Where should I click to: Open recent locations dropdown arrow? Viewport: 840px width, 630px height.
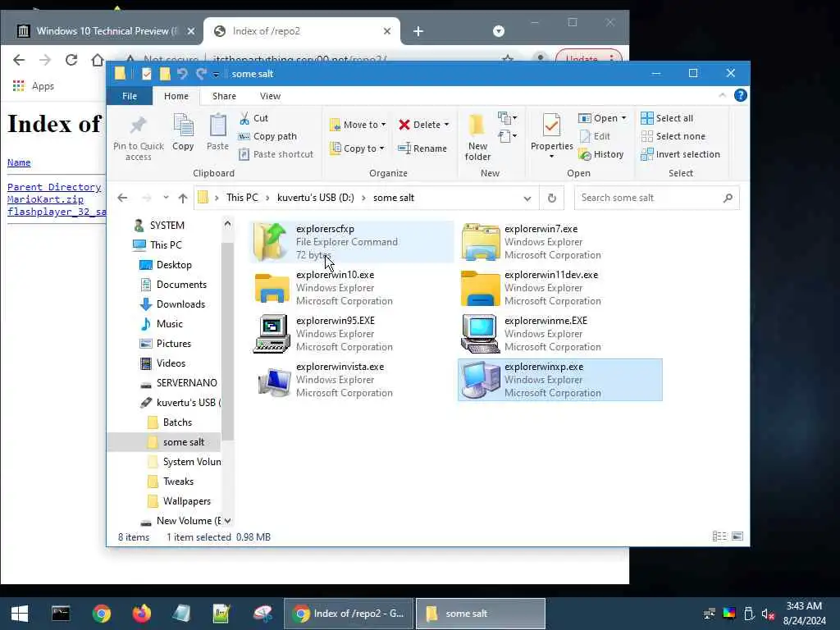point(166,198)
